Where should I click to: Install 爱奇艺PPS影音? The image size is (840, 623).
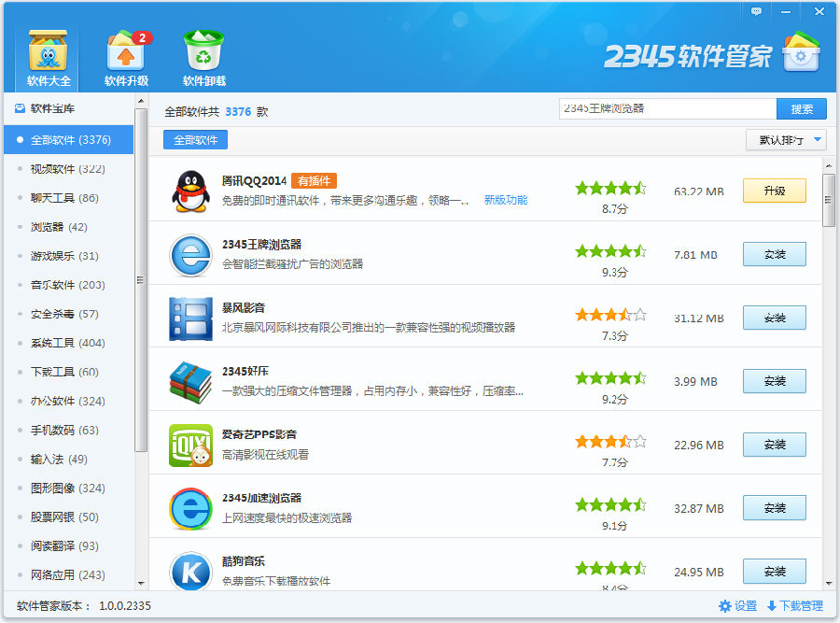click(774, 445)
